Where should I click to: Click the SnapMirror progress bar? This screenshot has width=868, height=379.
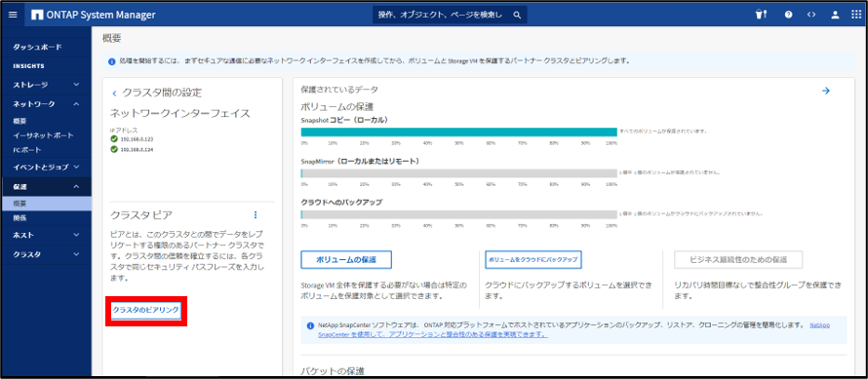[x=459, y=173]
